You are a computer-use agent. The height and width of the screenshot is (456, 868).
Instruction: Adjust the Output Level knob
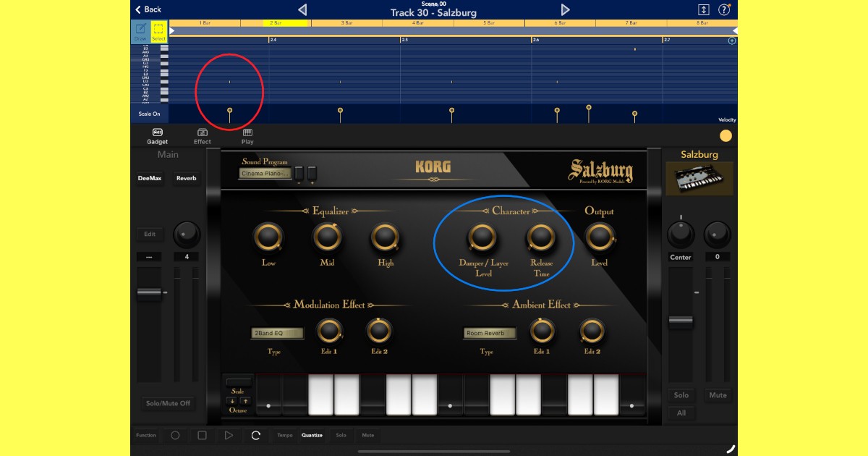[x=599, y=237]
